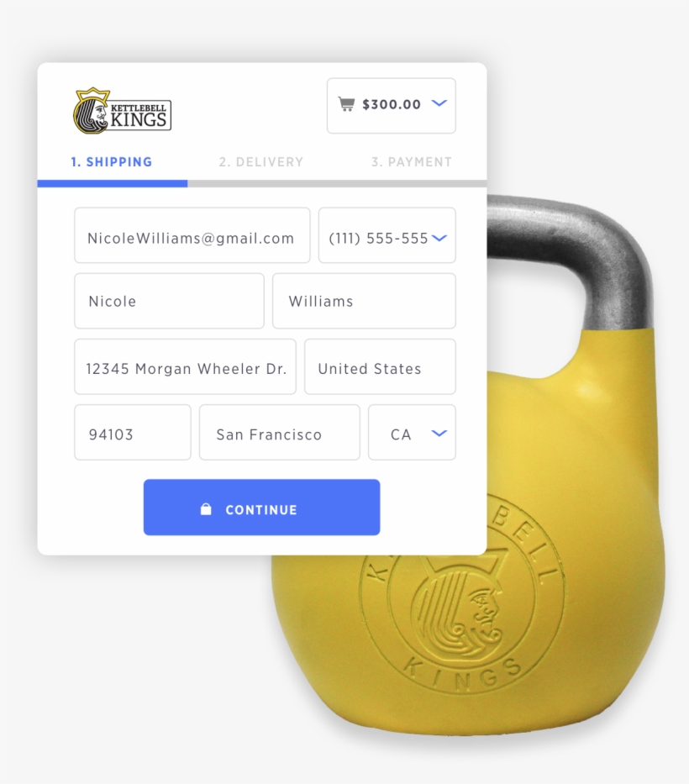The image size is (689, 784).
Task: Click the lock icon on Continue button
Action: tap(206, 509)
